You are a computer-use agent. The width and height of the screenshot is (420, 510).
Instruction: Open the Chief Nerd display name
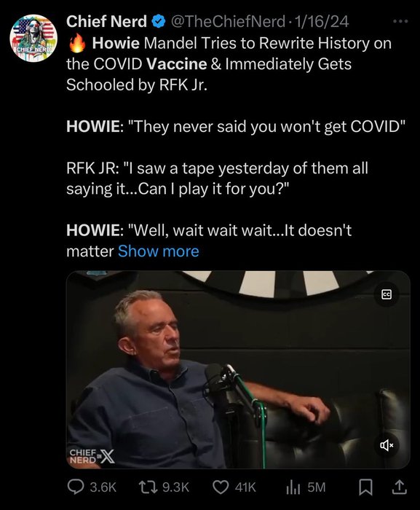point(106,21)
